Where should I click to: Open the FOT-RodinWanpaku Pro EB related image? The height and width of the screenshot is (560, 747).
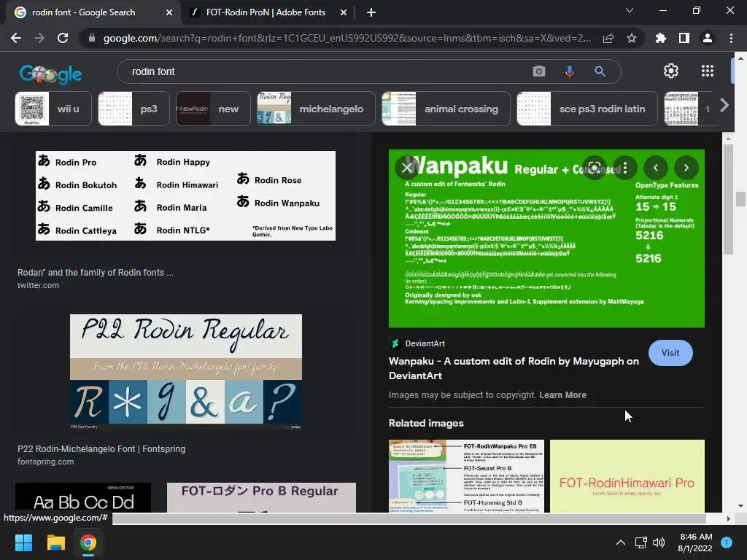466,476
